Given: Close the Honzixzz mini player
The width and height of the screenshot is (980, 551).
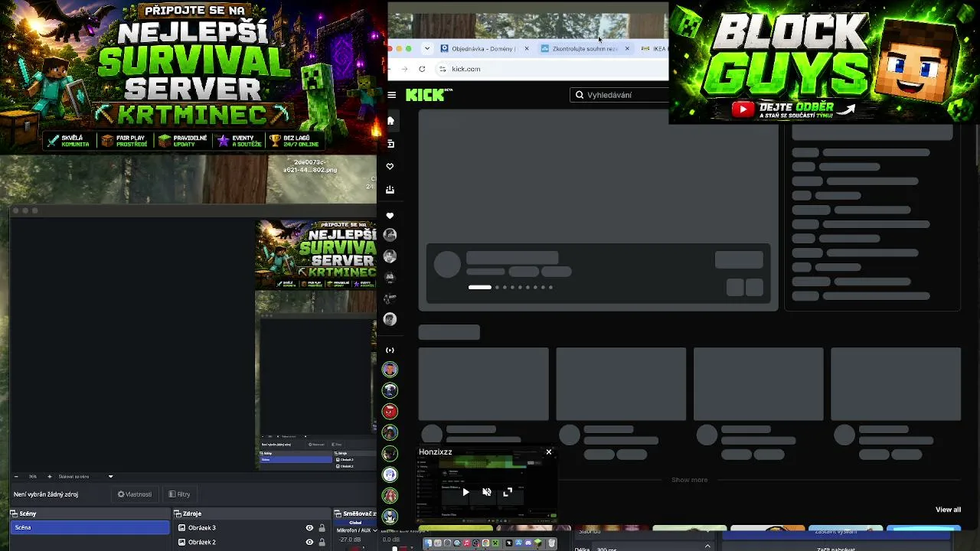Looking at the screenshot, I should (549, 452).
